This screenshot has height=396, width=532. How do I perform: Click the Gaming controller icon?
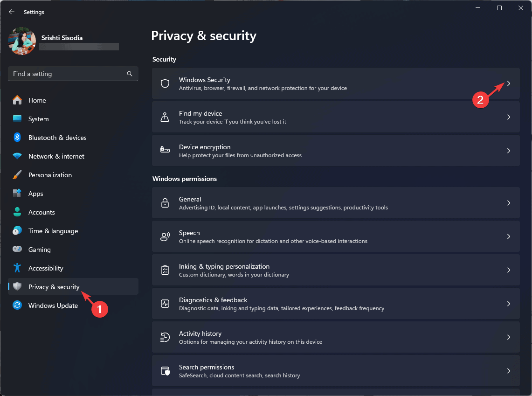click(x=17, y=250)
